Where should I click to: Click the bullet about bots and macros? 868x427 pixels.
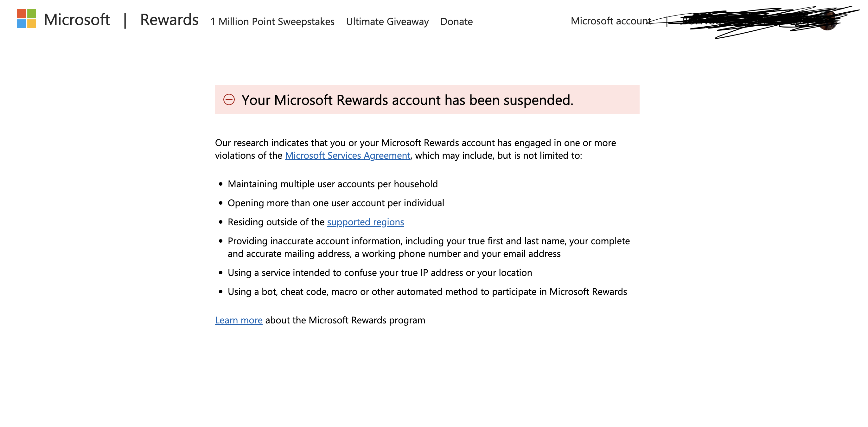427,291
